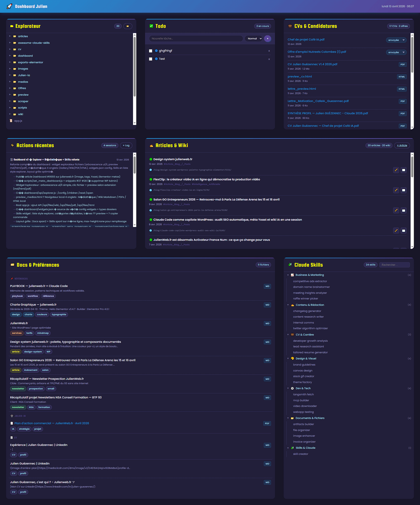Check the ghgfhhgf task checkbox
Image resolution: width=420 pixels, height=505 pixels.
coord(151,51)
